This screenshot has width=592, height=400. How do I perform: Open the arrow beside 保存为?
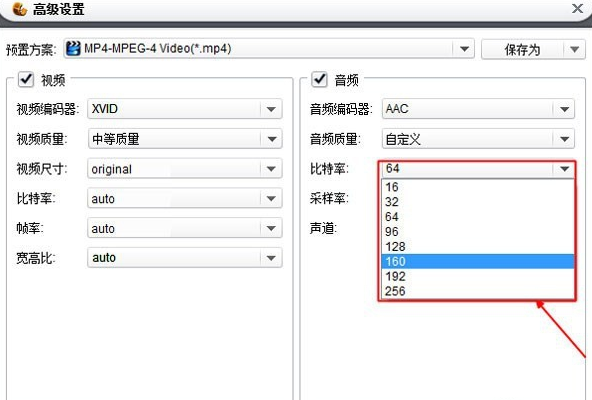pyautogui.click(x=574, y=49)
